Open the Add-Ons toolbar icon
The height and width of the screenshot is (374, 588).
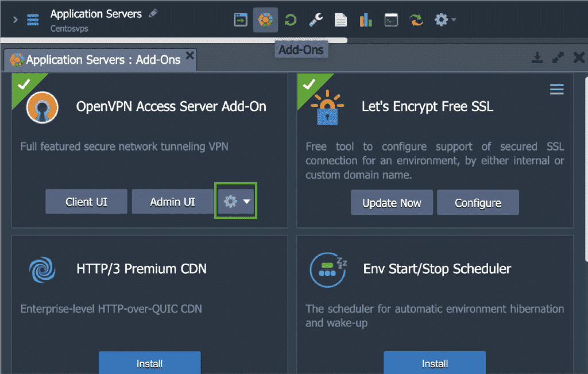[265, 20]
